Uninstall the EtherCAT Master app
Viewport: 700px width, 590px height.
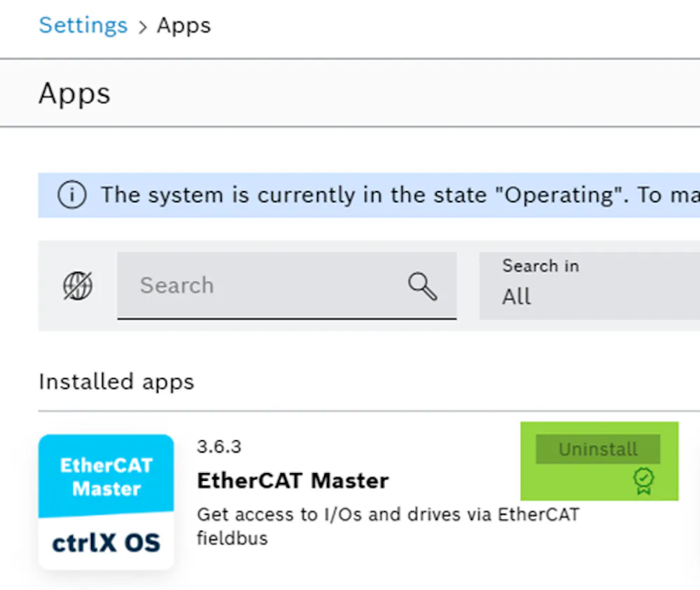[x=598, y=449]
